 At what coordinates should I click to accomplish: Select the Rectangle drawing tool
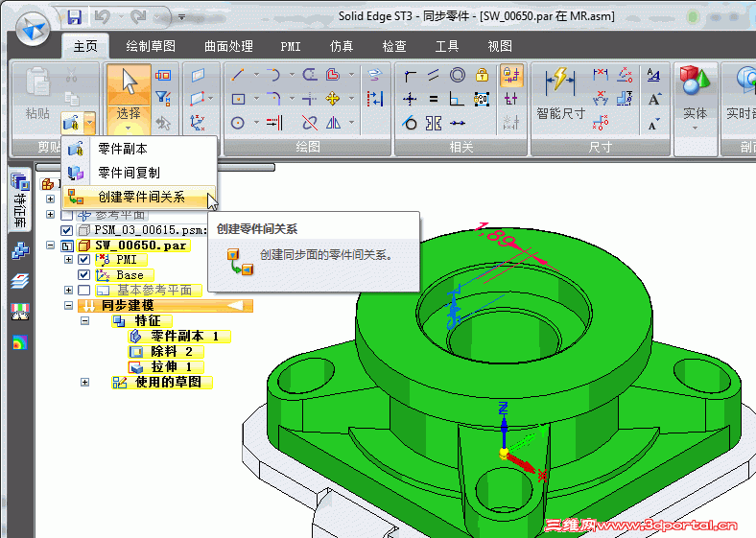(238, 100)
